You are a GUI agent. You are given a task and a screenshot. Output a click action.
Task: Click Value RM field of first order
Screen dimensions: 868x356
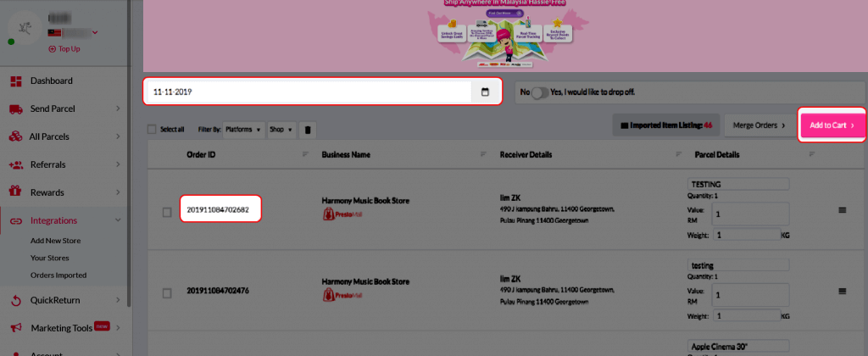(x=751, y=214)
